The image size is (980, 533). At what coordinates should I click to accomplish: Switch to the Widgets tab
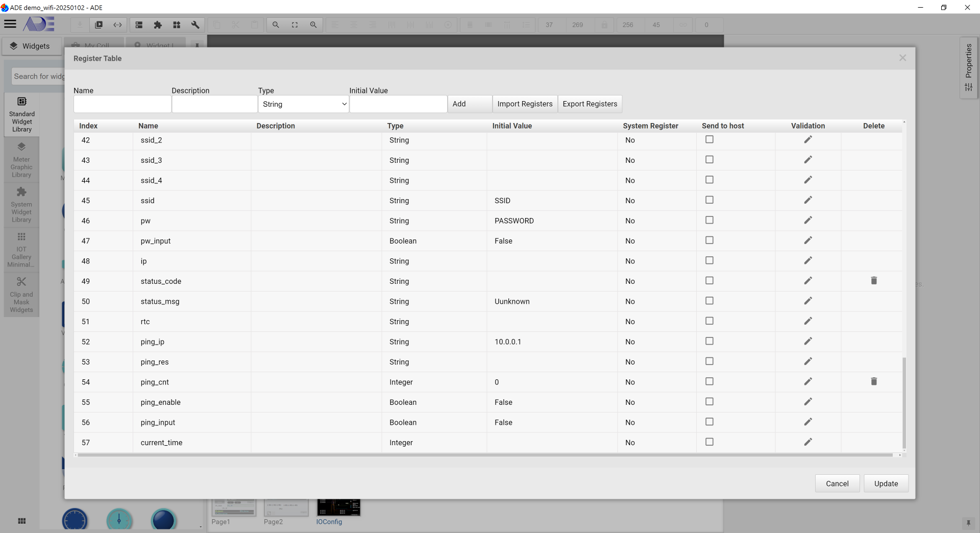(31, 46)
